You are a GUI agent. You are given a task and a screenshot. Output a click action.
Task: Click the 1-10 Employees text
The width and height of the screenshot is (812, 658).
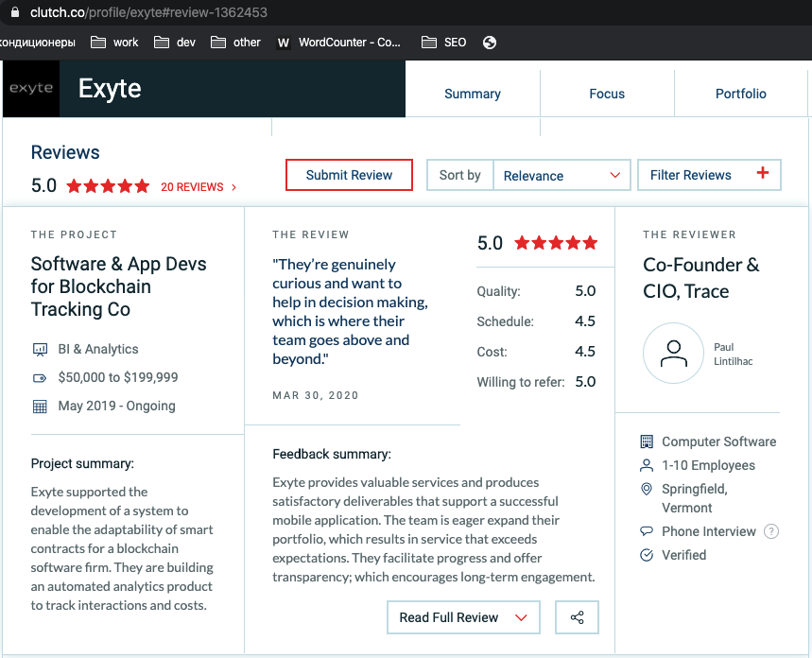point(708,465)
